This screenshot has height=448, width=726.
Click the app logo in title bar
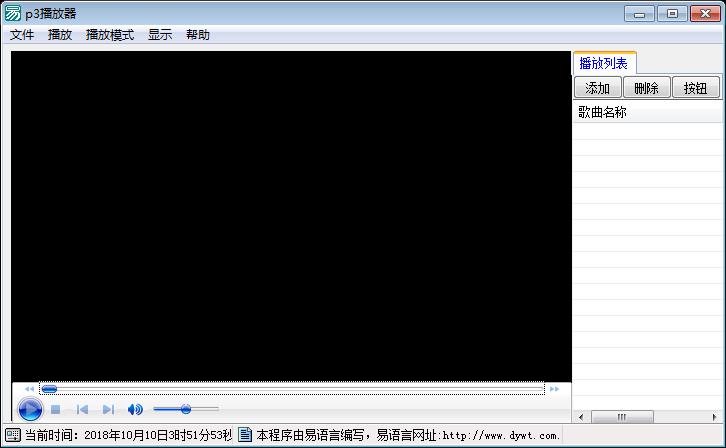coord(13,13)
